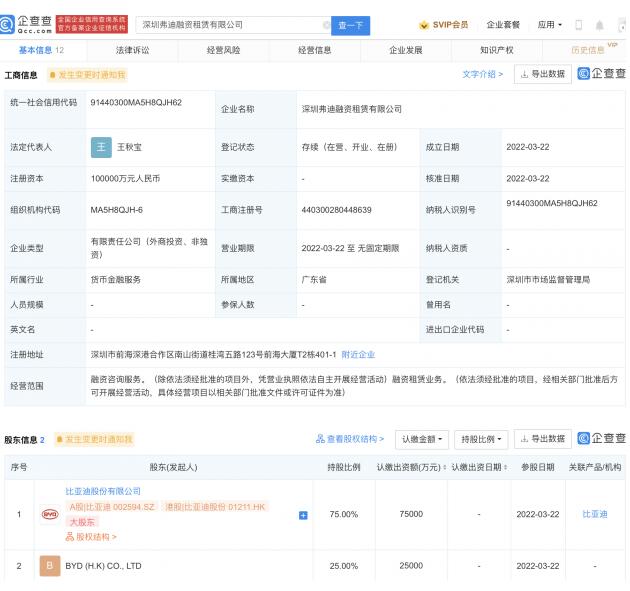630x591 pixels.
Task: Click the B avatar of BYD (H.K) CO., LTD
Action: tap(50, 566)
